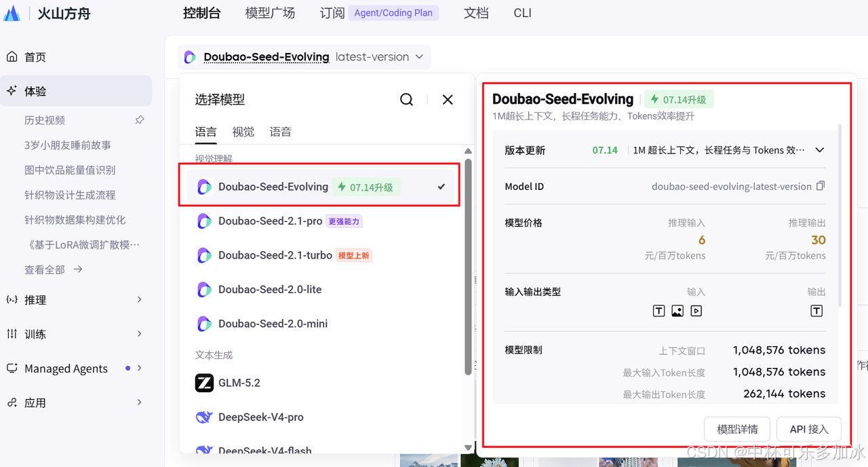This screenshot has width=868, height=467.
Task: Click the DeepSeek-V4-pro whale icon
Action: point(204,417)
